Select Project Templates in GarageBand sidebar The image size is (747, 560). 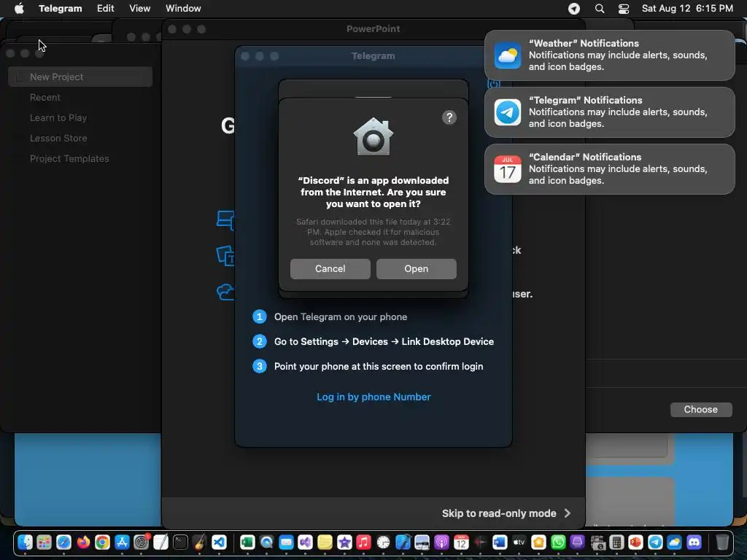point(69,158)
